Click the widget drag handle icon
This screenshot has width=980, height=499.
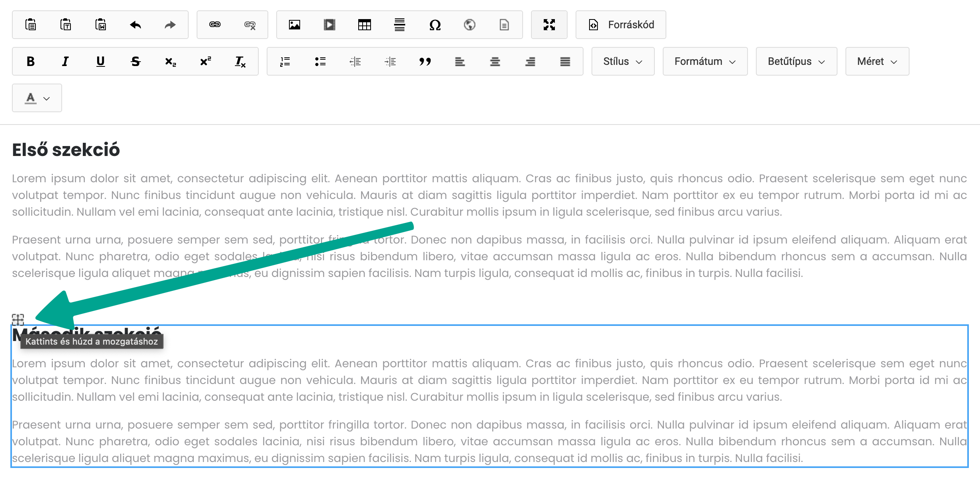[18, 320]
